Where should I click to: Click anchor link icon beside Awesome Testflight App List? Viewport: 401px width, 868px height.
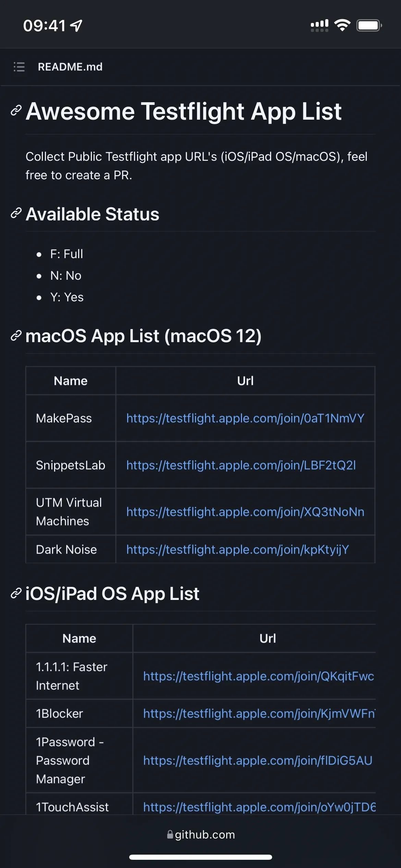(x=16, y=110)
